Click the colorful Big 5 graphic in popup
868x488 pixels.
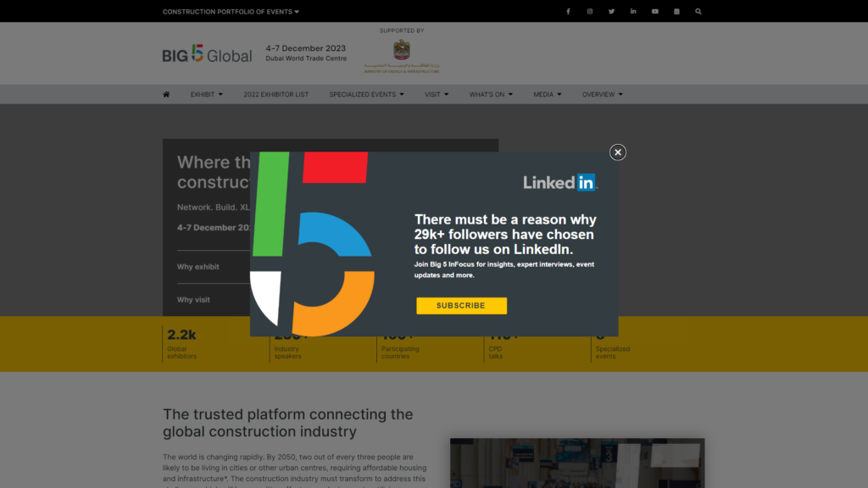click(312, 244)
